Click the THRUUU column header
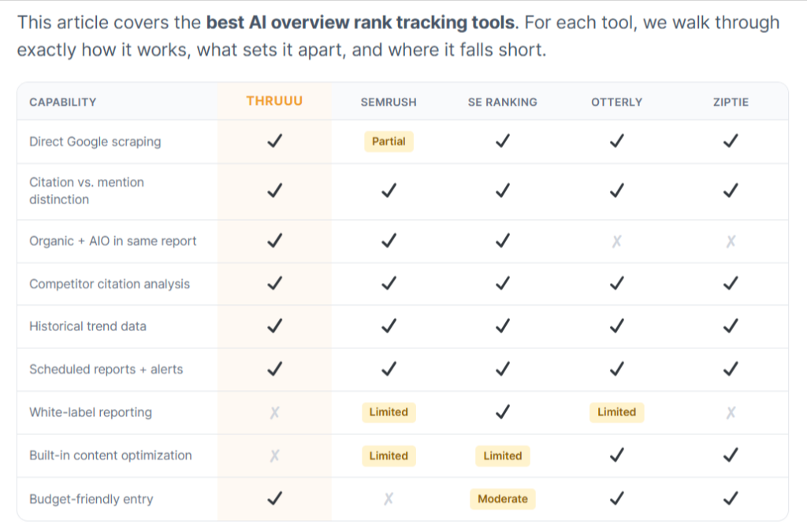807x532 pixels. (x=274, y=101)
